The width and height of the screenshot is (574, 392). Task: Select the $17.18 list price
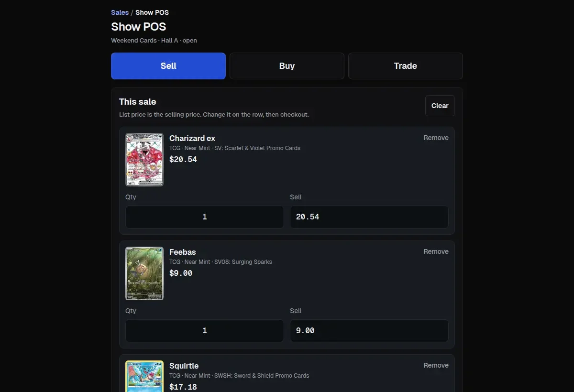point(183,387)
